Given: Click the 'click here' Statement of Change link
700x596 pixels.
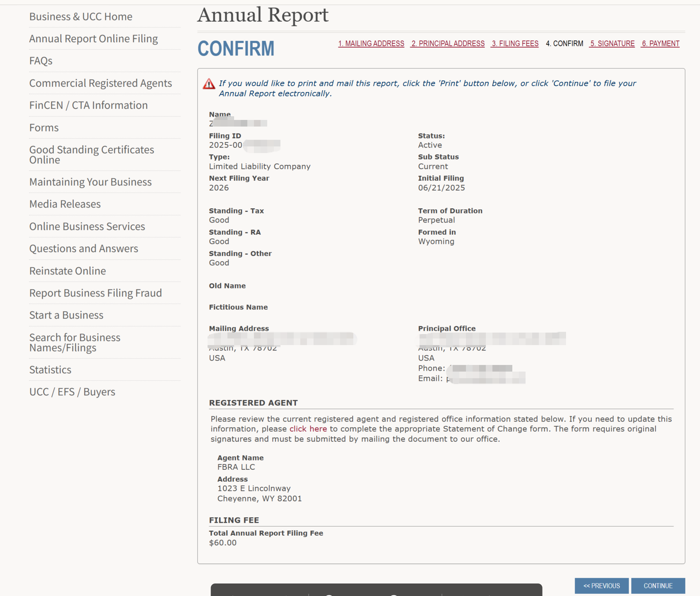Looking at the screenshot, I should pyautogui.click(x=308, y=429).
